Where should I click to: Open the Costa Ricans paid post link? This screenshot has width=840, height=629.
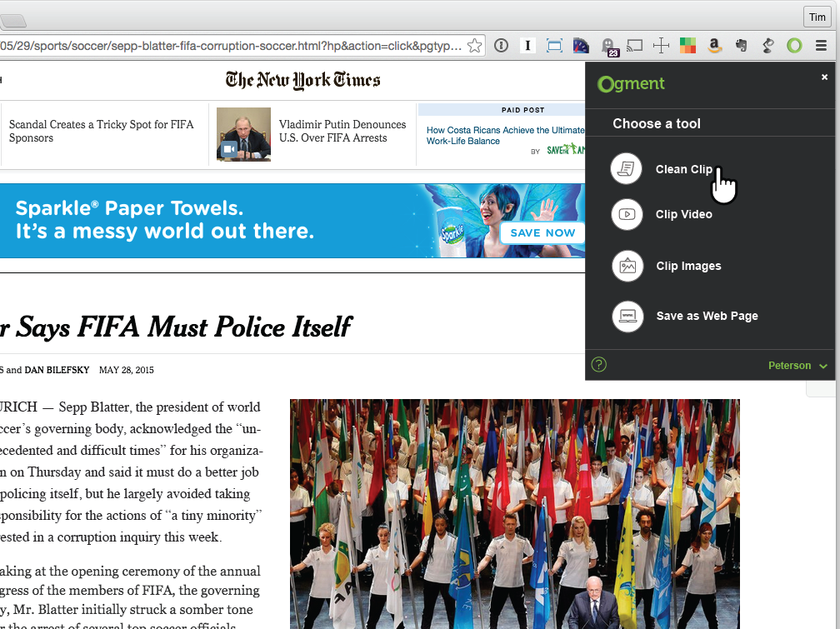point(505,136)
